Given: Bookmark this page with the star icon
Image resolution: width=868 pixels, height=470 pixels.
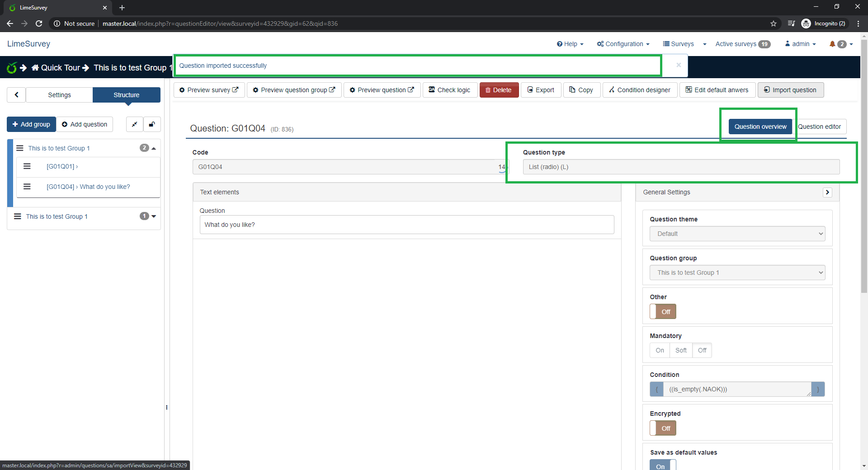Looking at the screenshot, I should pos(773,23).
